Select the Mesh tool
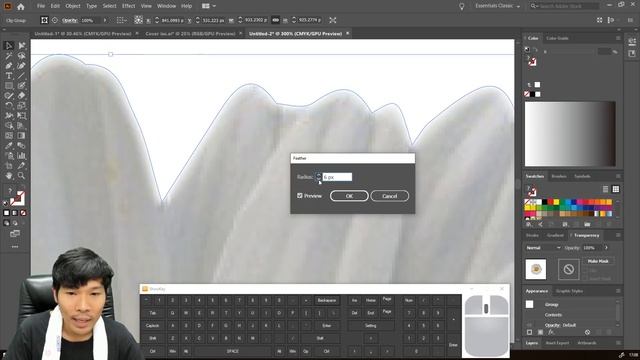 [9, 136]
